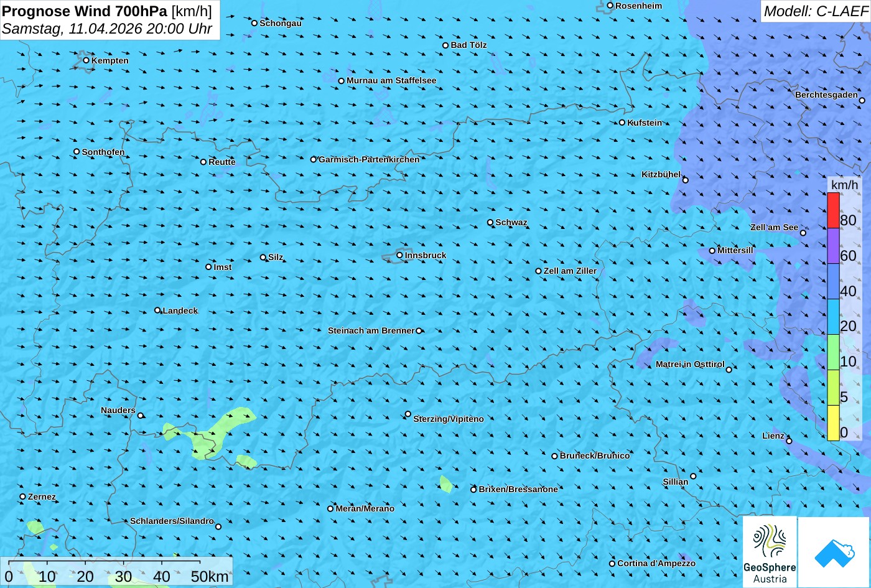The height and width of the screenshot is (588, 871).
Task: Click the Sillian location dot
Action: pos(693,476)
